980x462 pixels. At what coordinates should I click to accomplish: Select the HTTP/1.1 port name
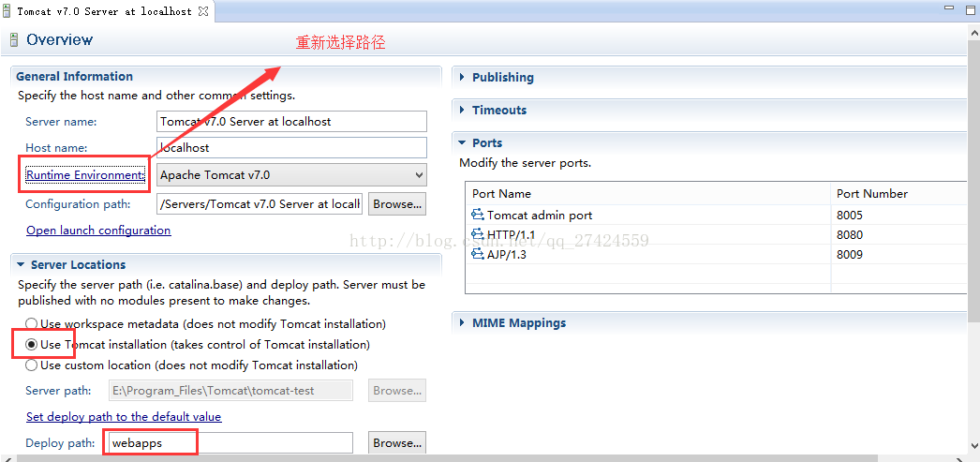pyautogui.click(x=512, y=234)
